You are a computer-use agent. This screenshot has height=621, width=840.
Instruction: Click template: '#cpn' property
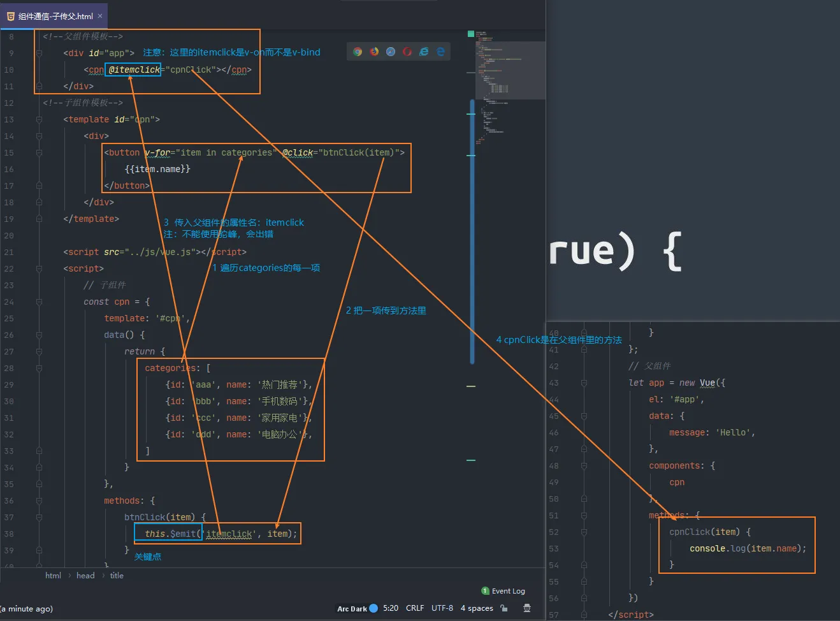[147, 318]
